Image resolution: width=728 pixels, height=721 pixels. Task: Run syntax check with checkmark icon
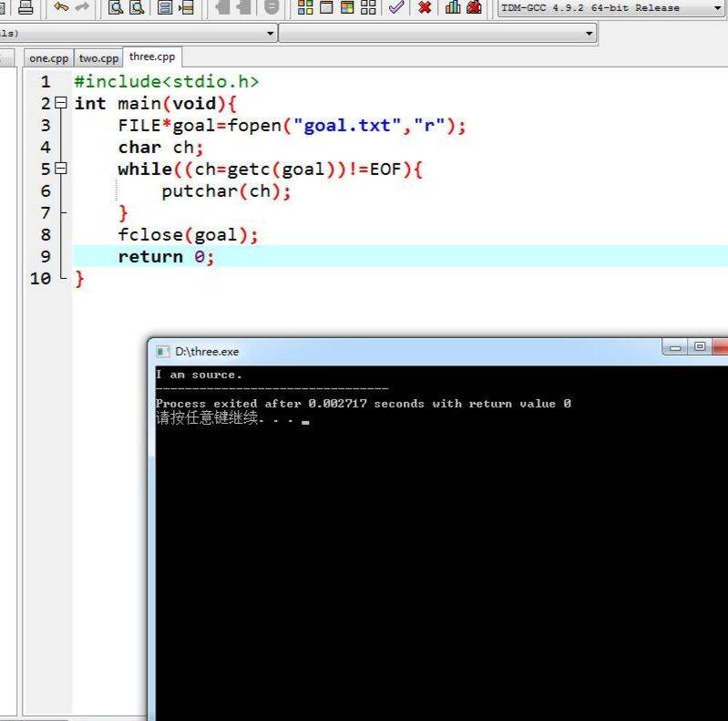396,7
